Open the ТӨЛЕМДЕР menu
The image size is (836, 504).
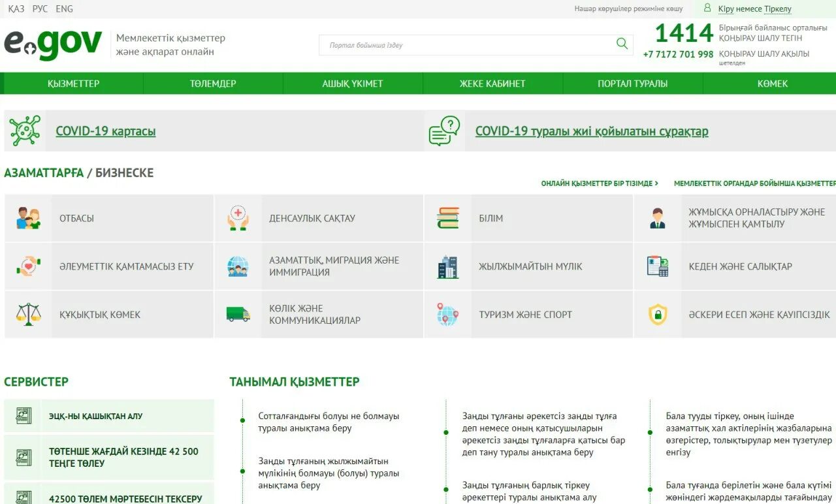coord(213,84)
